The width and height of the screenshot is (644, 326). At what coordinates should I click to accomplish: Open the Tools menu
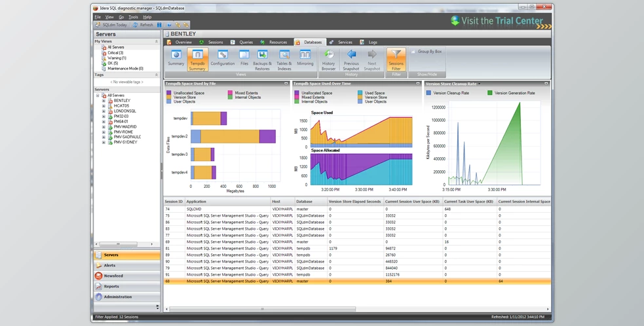click(x=133, y=17)
